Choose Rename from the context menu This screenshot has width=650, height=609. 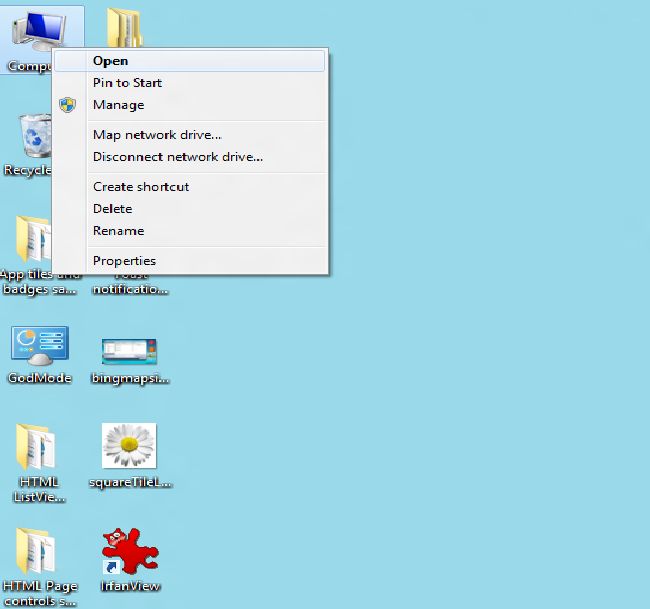click(x=190, y=230)
